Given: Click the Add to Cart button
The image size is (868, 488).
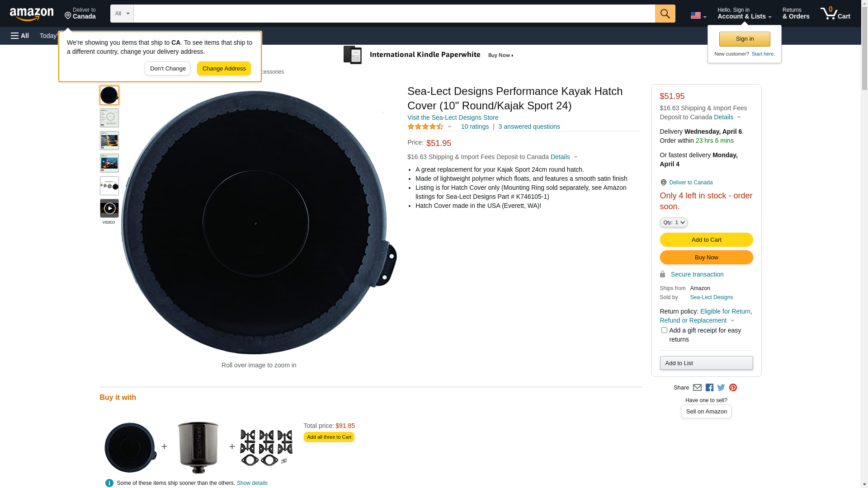Looking at the screenshot, I should (x=706, y=240).
